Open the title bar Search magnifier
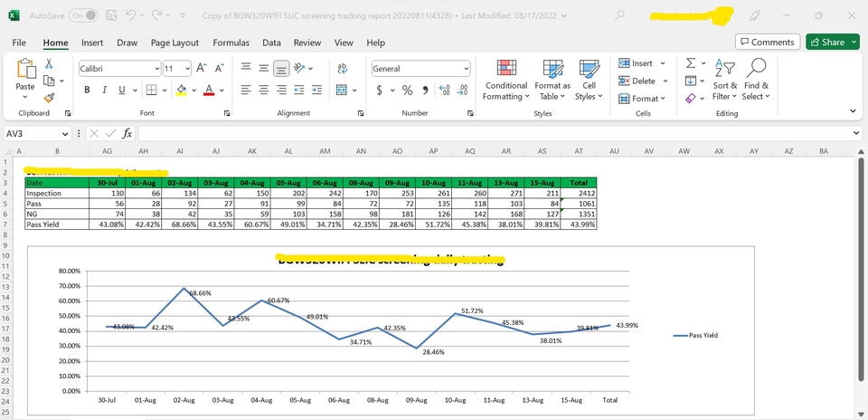The image size is (868, 420). point(620,15)
